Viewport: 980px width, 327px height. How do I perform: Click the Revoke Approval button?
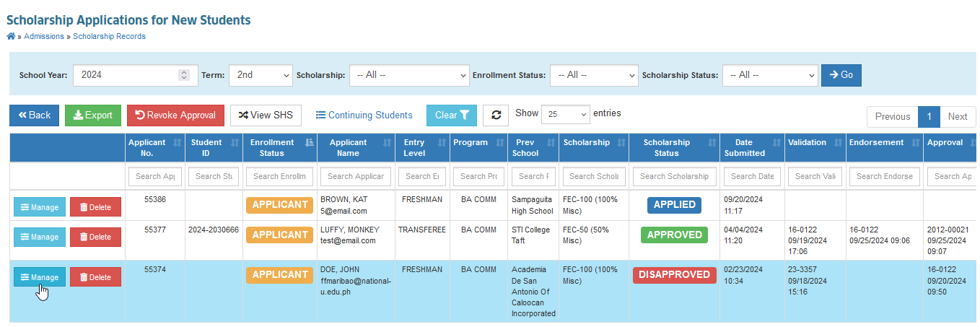click(175, 115)
